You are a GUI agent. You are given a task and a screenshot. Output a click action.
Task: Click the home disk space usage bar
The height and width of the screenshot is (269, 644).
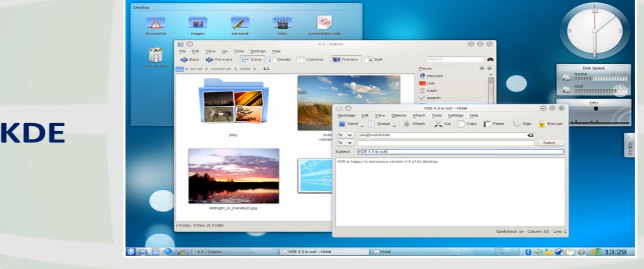tap(601, 79)
